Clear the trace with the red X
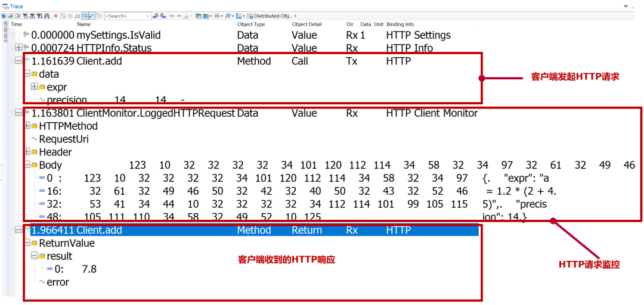 56,16
